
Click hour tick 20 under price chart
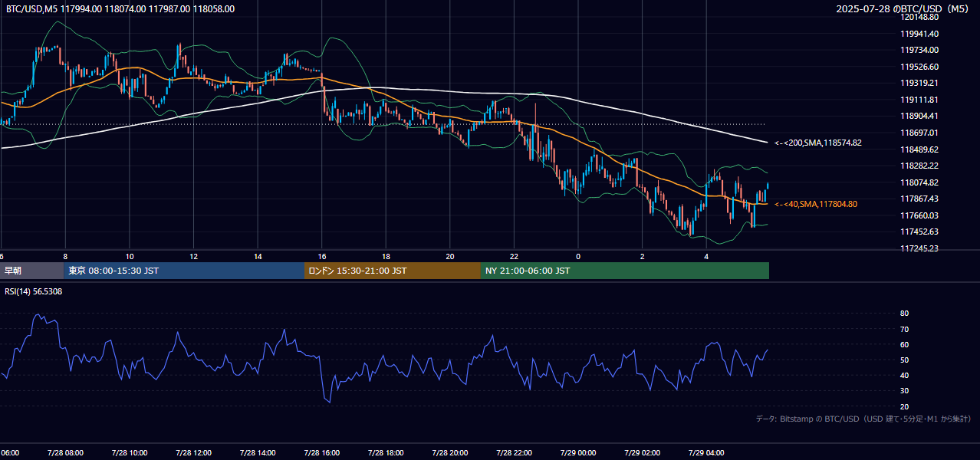pyautogui.click(x=450, y=257)
